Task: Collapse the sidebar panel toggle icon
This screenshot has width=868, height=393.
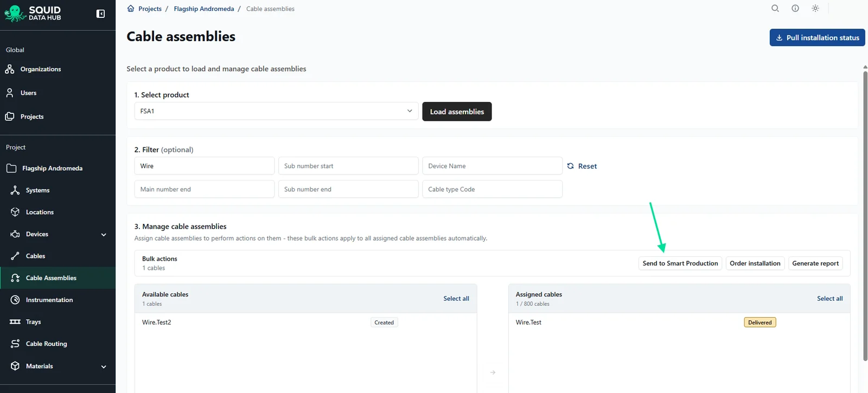Action: 100,14
